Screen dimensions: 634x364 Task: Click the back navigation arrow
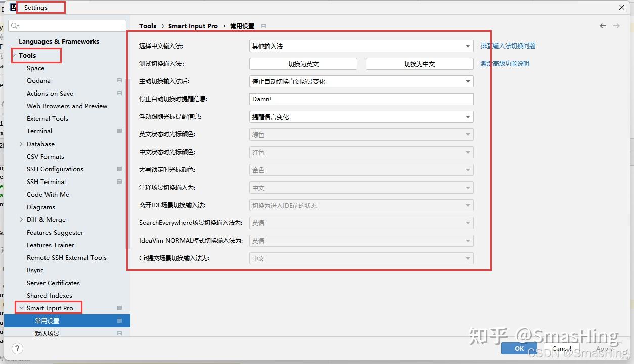(x=603, y=25)
